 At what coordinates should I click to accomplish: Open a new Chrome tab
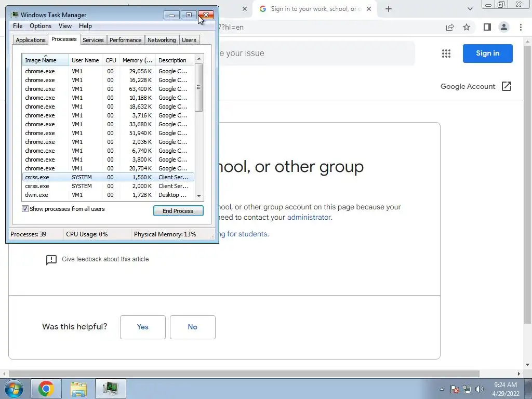(x=389, y=9)
